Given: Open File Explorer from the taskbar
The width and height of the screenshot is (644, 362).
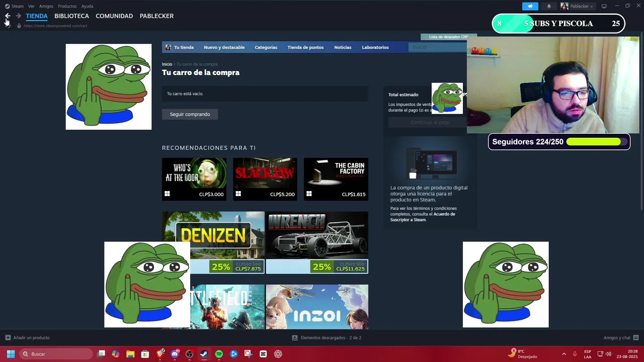Looking at the screenshot, I should tap(130, 354).
